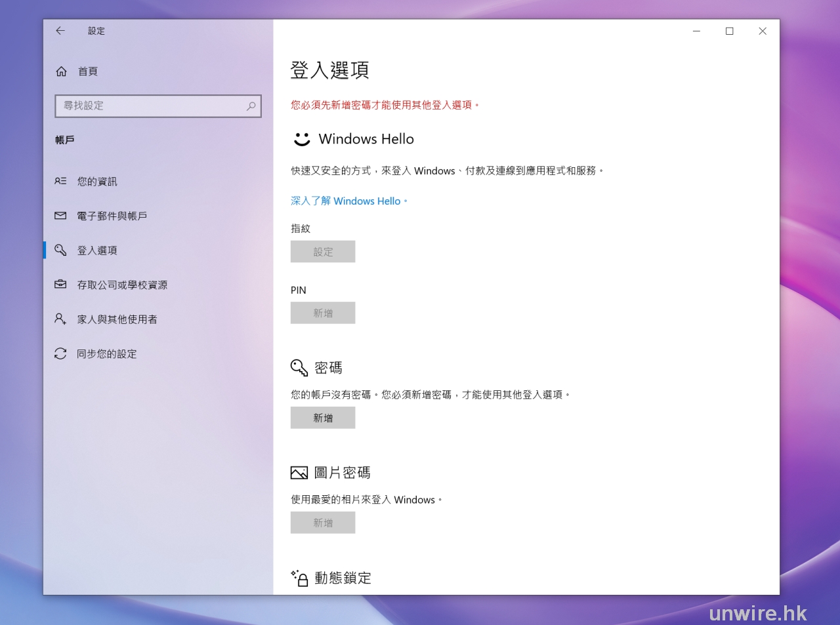Go to 同步您的設定 in the sidebar
Viewport: 840px width, 625px height.
107,354
